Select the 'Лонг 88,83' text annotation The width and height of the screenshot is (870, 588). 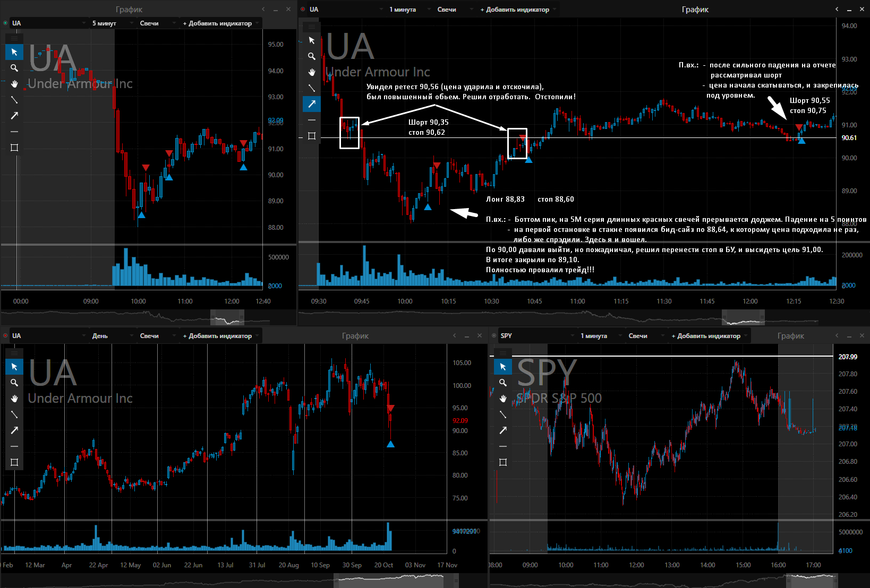505,199
